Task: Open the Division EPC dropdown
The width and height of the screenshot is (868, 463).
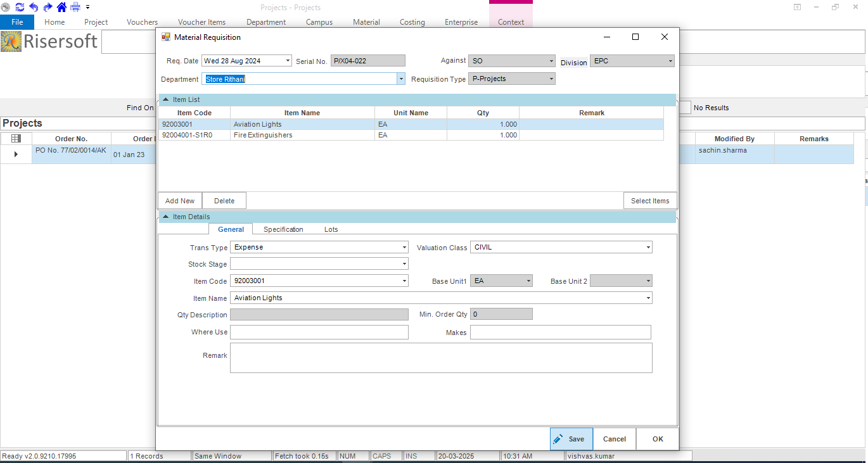Action: [x=670, y=61]
